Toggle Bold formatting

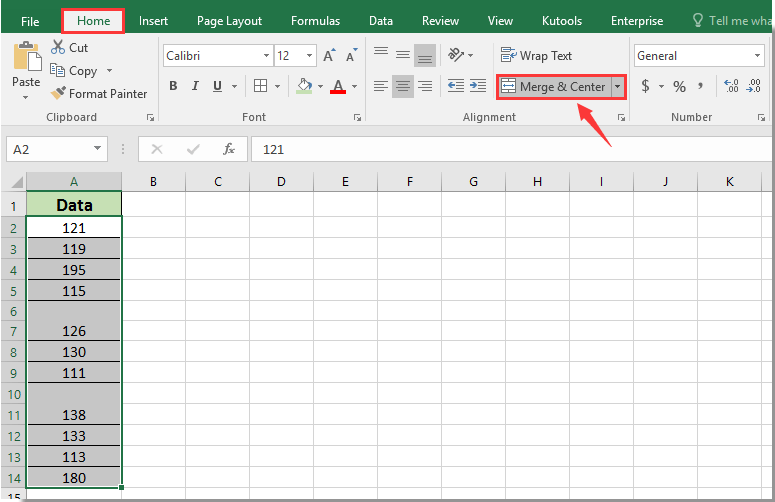[173, 86]
